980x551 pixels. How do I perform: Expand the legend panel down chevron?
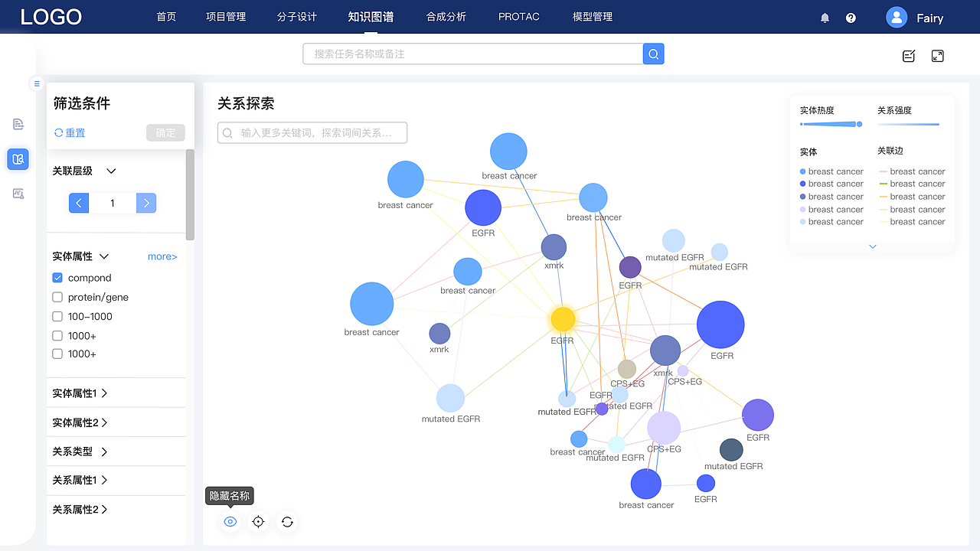click(x=873, y=246)
